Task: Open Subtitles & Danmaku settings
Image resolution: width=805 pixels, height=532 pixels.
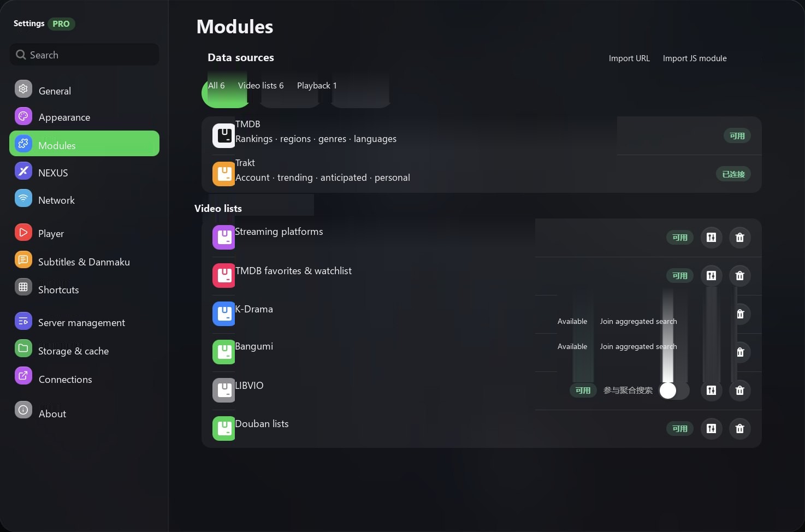Action: click(84, 262)
